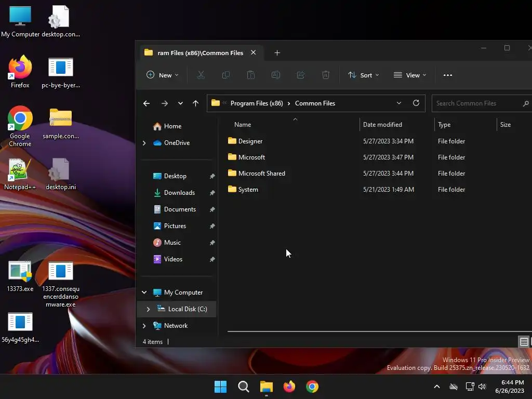The height and width of the screenshot is (399, 532).
Task: Select My Computer desktop icon
Action: point(20,21)
